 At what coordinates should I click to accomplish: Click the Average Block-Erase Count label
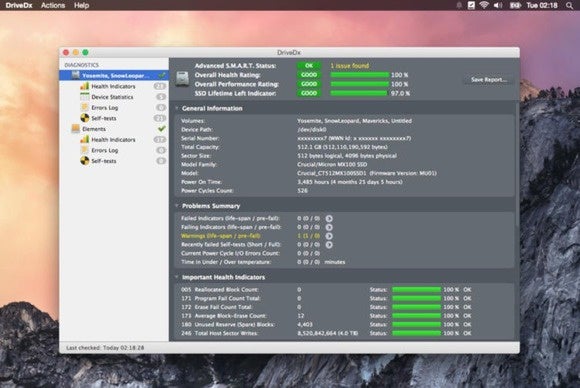click(x=231, y=316)
